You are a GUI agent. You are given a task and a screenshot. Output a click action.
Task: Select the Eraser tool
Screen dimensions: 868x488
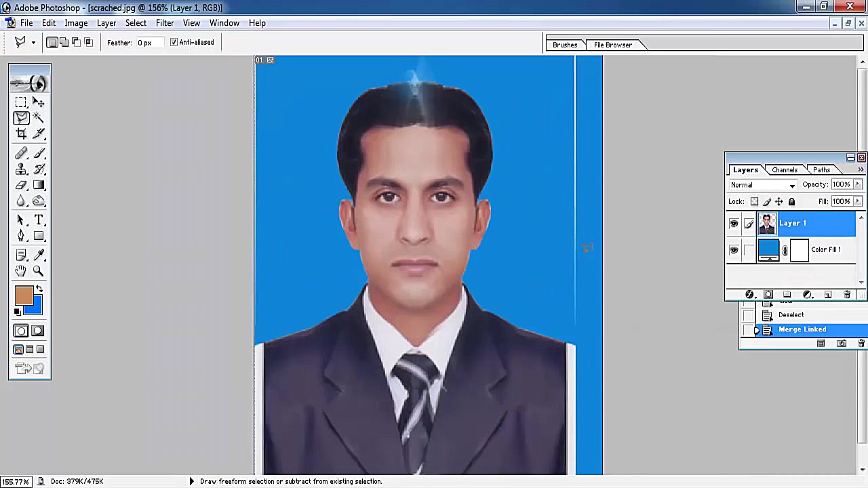point(21,185)
